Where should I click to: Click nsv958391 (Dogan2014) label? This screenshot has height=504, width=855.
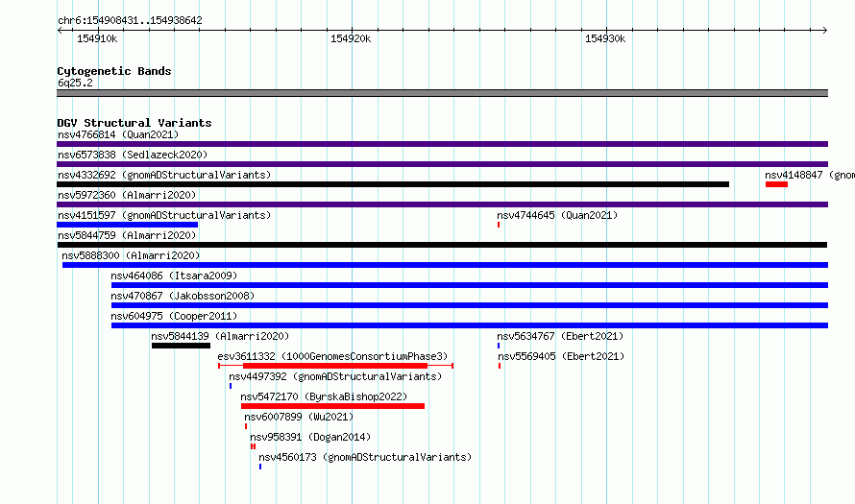pyautogui.click(x=310, y=437)
